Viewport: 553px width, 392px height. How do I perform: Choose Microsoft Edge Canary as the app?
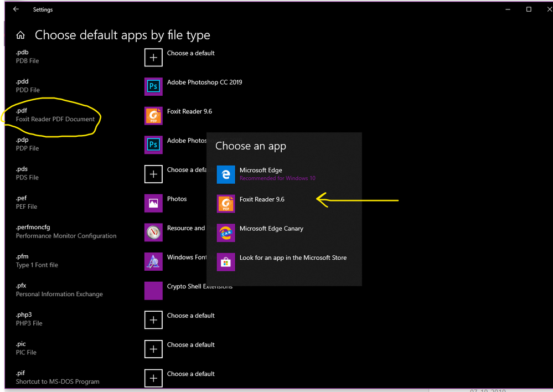tap(285, 233)
